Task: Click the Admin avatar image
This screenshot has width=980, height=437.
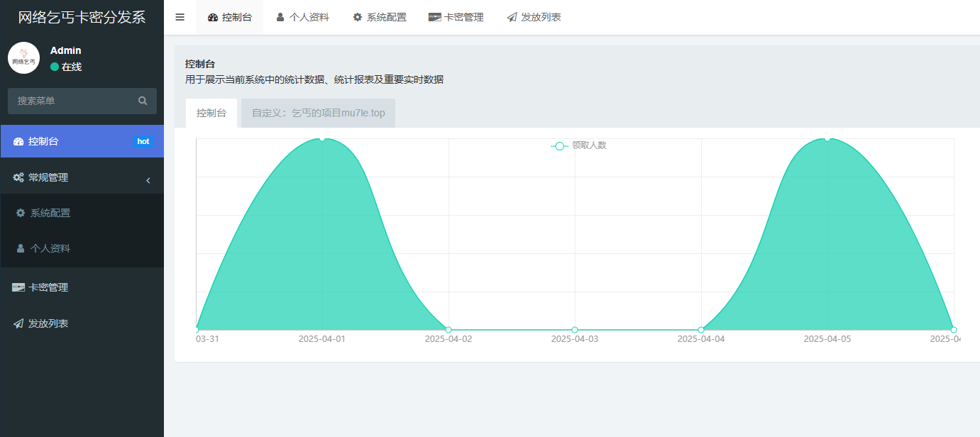Action: tap(23, 58)
